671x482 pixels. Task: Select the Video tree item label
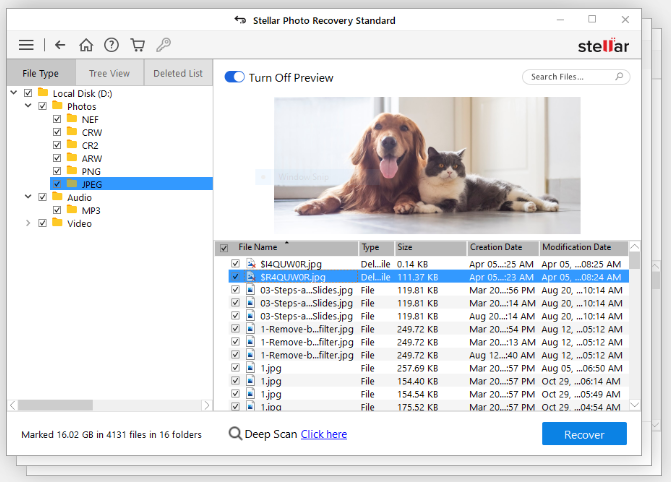80,223
